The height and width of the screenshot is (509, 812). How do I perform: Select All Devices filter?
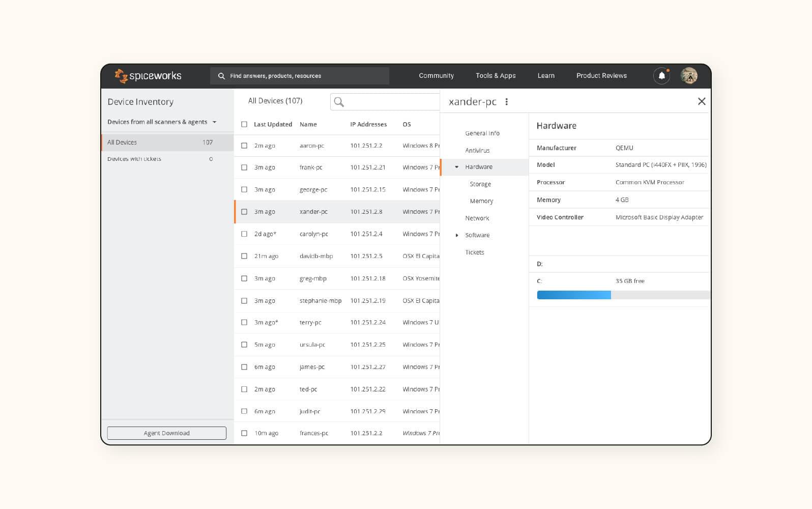click(x=167, y=143)
